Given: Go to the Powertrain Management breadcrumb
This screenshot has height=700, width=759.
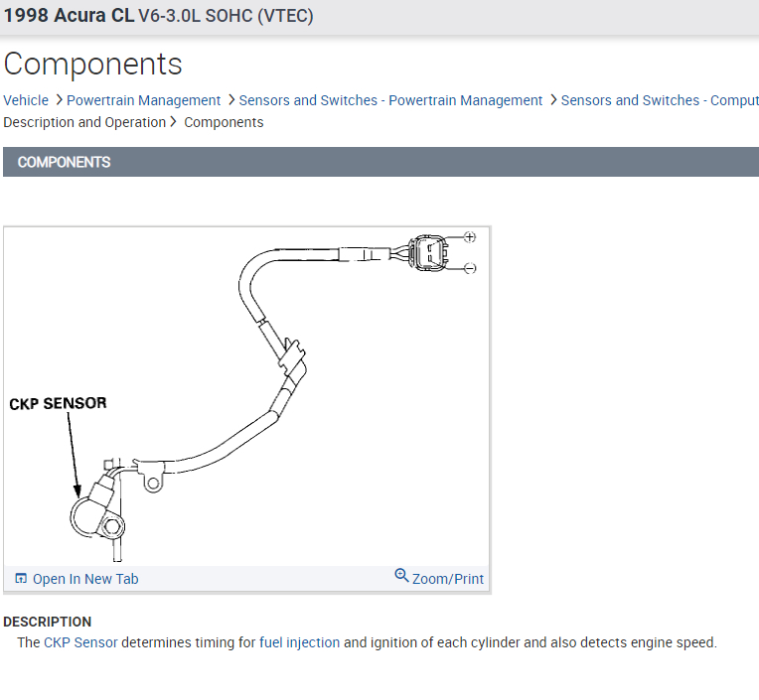Looking at the screenshot, I should [x=143, y=100].
